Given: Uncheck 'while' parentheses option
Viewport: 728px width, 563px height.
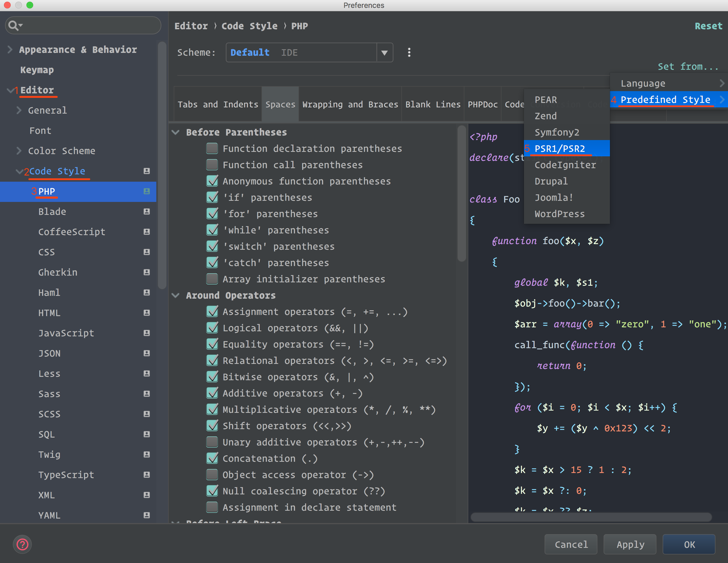Looking at the screenshot, I should click(212, 230).
